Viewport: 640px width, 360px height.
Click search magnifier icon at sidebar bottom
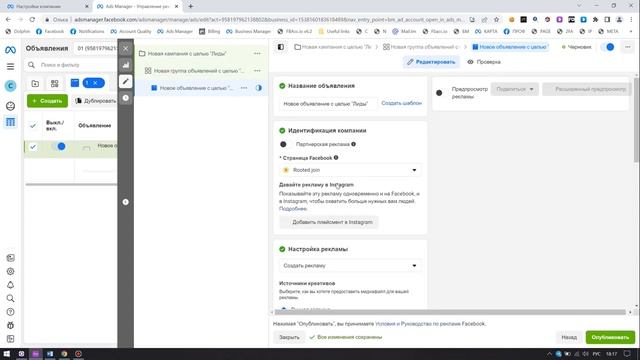tap(10, 298)
